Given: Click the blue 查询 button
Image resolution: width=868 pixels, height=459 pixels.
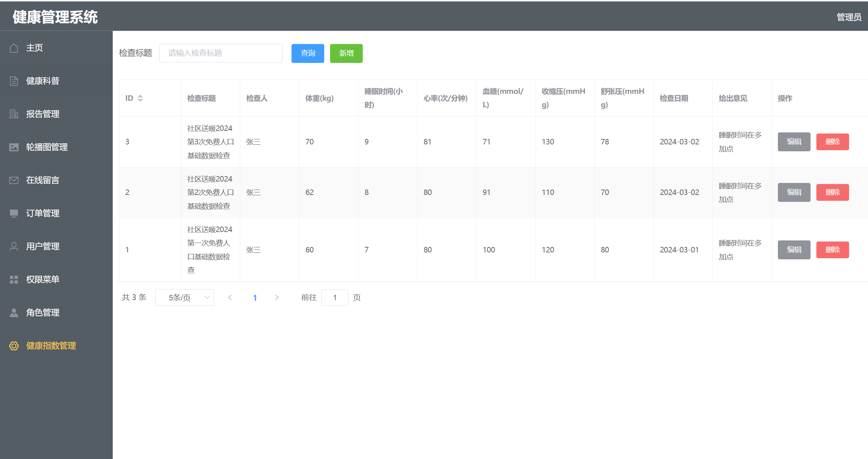Looking at the screenshot, I should [x=308, y=53].
